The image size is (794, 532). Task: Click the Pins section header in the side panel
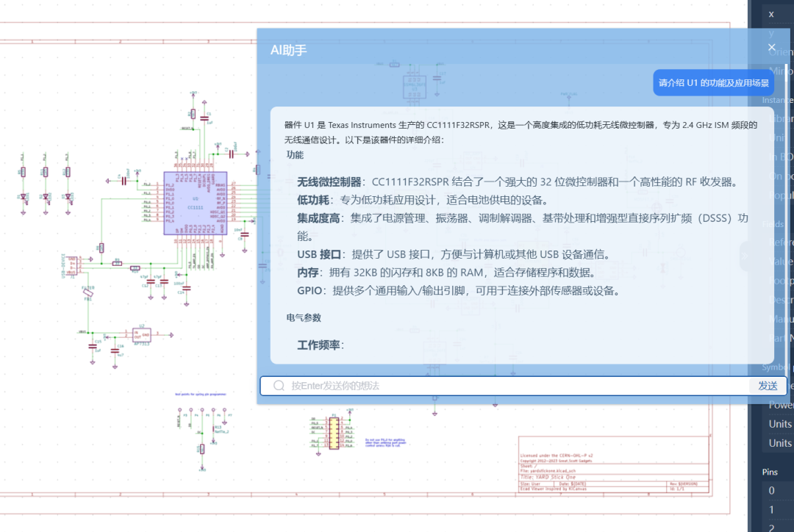pyautogui.click(x=770, y=472)
